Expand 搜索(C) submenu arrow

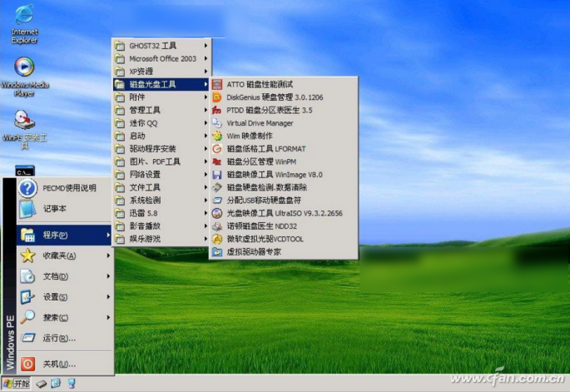[x=108, y=317]
